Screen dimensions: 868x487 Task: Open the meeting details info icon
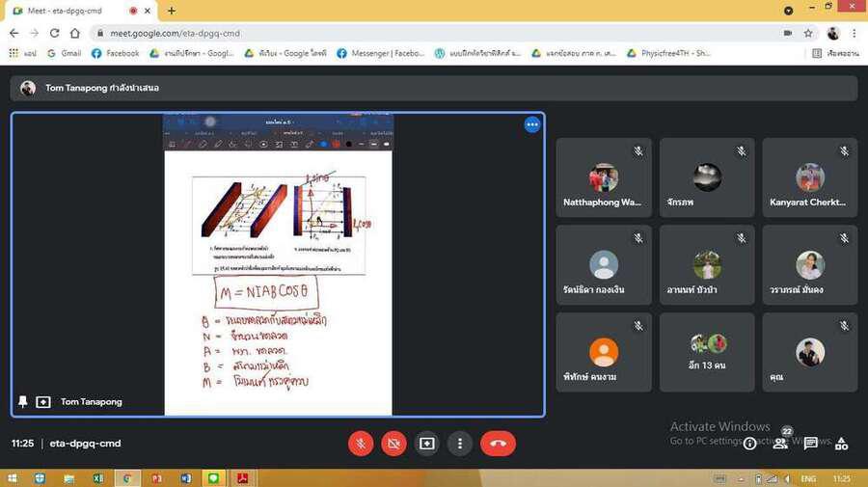click(749, 444)
